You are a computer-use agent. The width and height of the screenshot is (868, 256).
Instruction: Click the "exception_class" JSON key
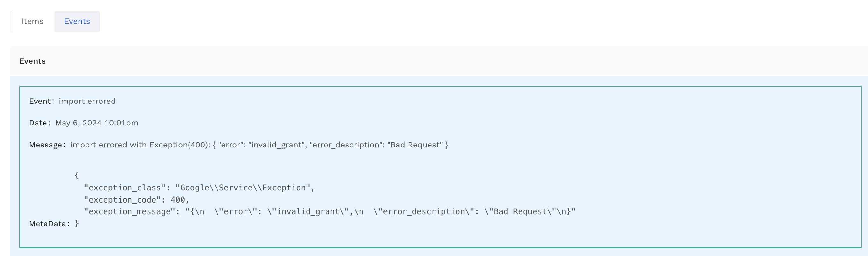tap(124, 188)
